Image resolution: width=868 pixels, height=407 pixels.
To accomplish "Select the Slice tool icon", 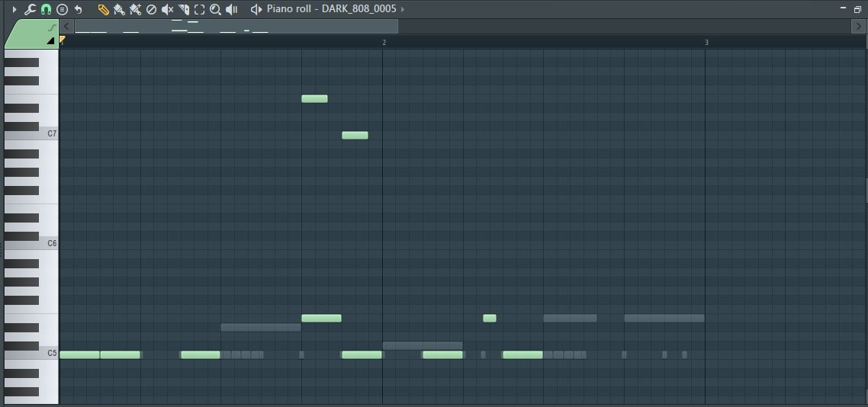I will coord(184,9).
